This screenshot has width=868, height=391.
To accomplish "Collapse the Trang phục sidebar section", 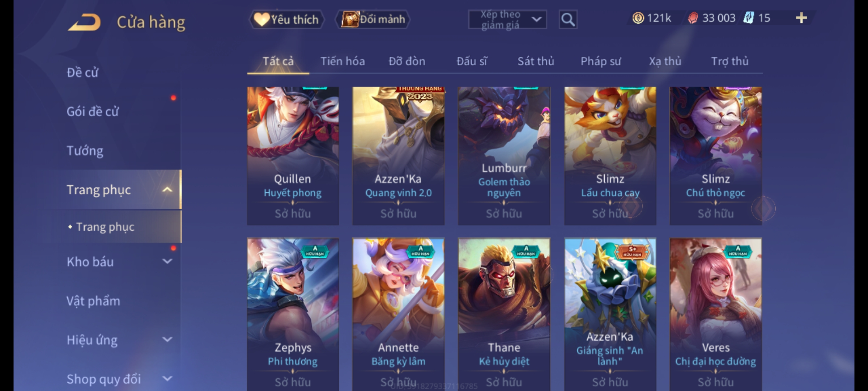I will click(x=167, y=190).
